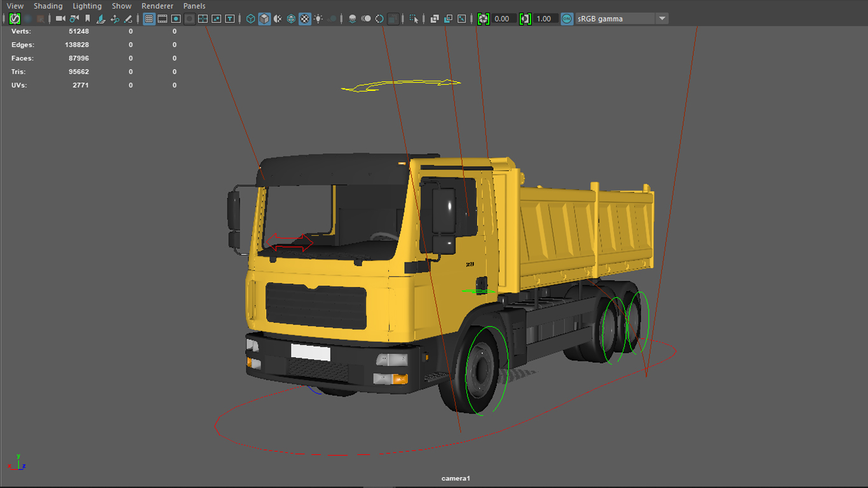Click the Tris count 95662
Screen dimensions: 868x488
79,72
